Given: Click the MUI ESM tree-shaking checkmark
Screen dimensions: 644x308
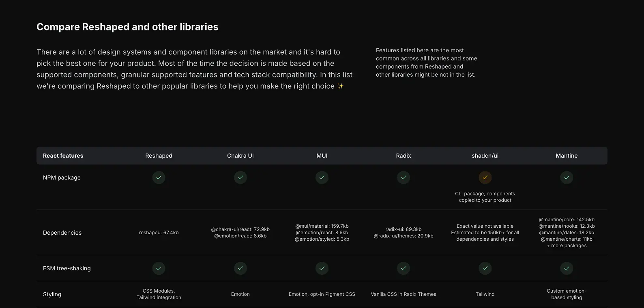Looking at the screenshot, I should coord(322,268).
